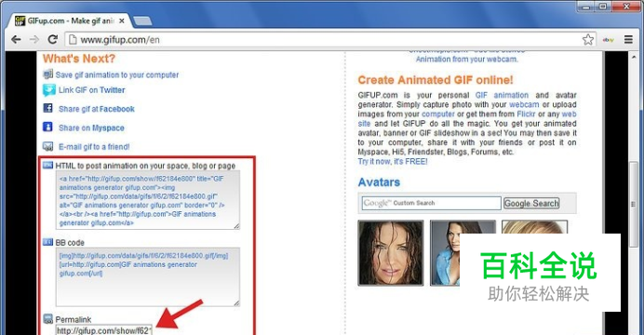Go back using browser back arrow
This screenshot has height=335, width=644.
pyautogui.click(x=16, y=39)
